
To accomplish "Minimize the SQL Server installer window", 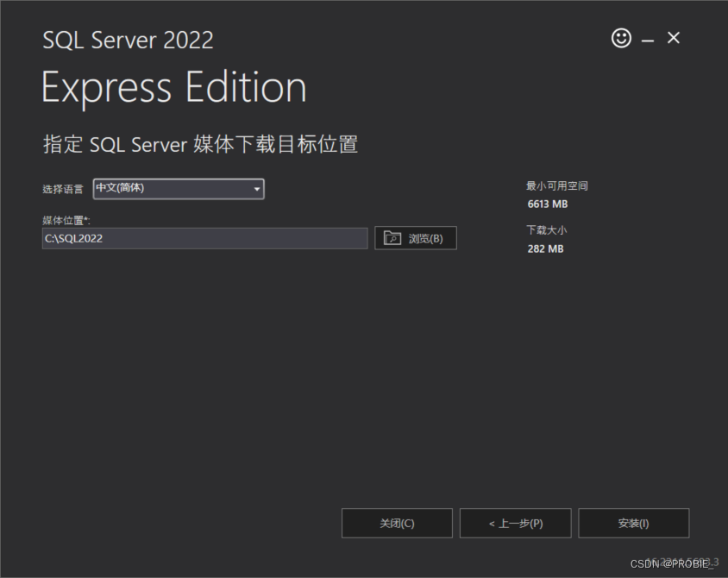I will 648,41.
